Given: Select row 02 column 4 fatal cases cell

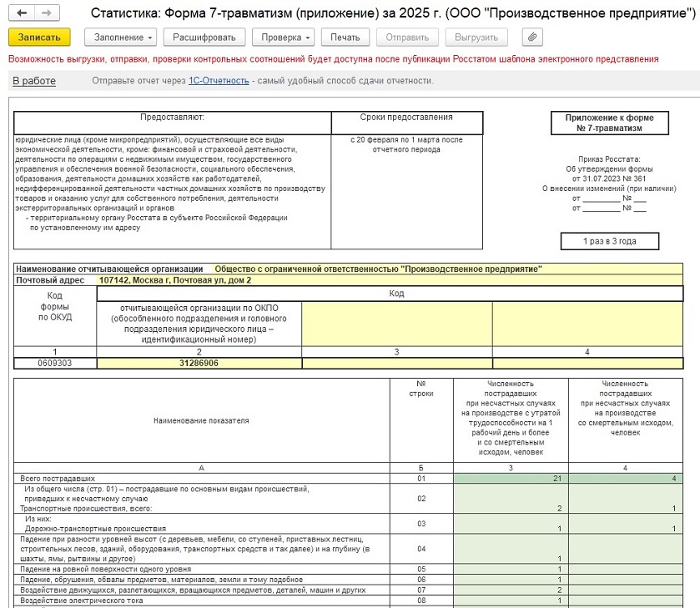Looking at the screenshot, I should [x=626, y=499].
